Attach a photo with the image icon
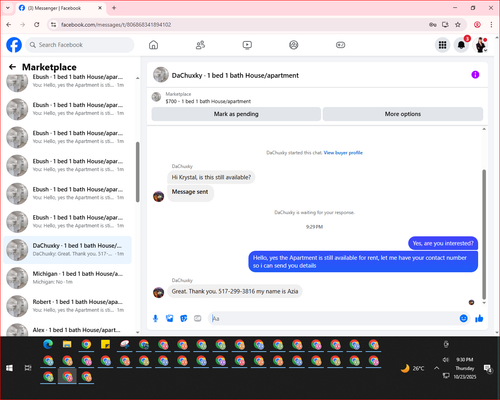 [x=170, y=318]
